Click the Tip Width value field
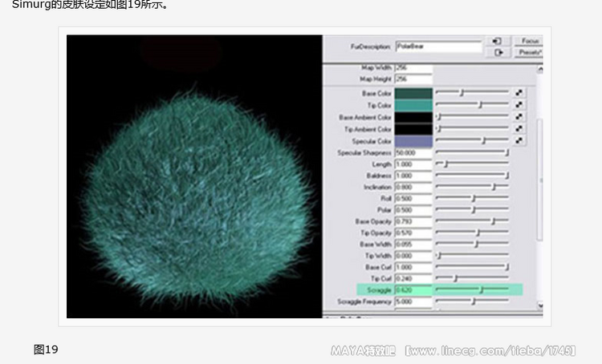The image size is (602, 364). point(413,256)
